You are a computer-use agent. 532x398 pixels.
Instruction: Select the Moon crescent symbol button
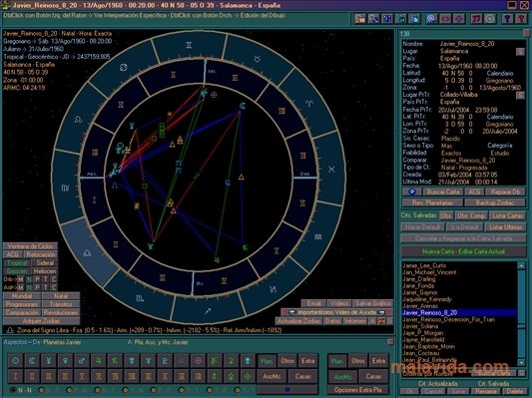[32, 361]
